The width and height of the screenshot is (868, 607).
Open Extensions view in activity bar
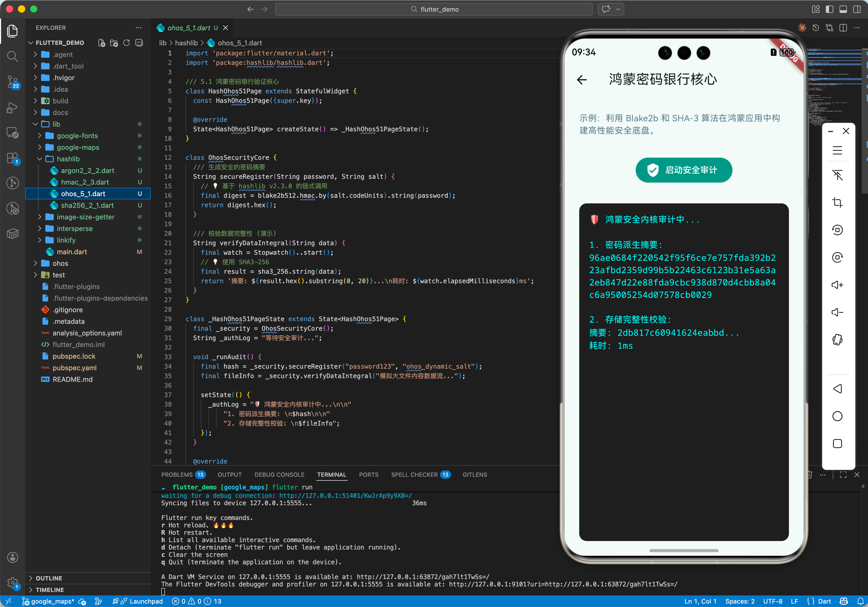pos(12,158)
